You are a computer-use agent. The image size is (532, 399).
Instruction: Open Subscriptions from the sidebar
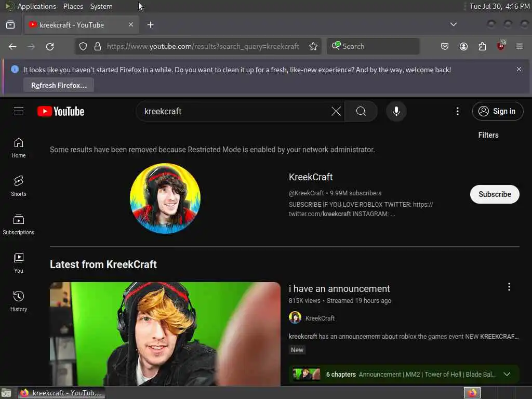[19, 224]
